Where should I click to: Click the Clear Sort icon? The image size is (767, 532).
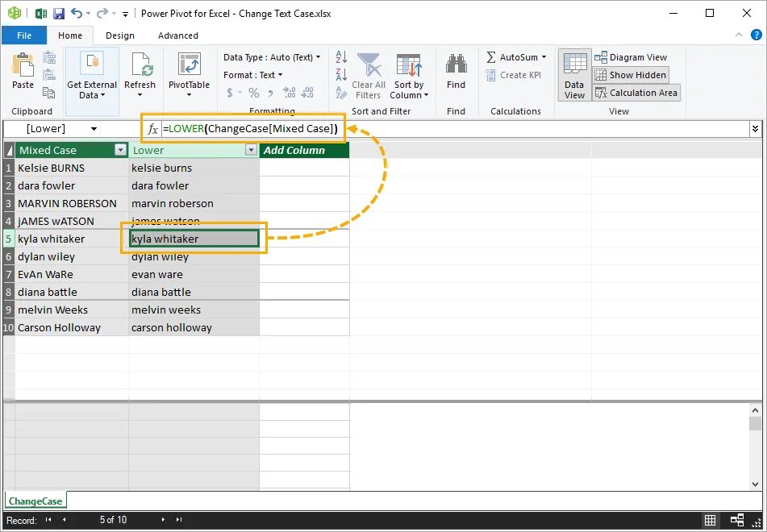341,92
